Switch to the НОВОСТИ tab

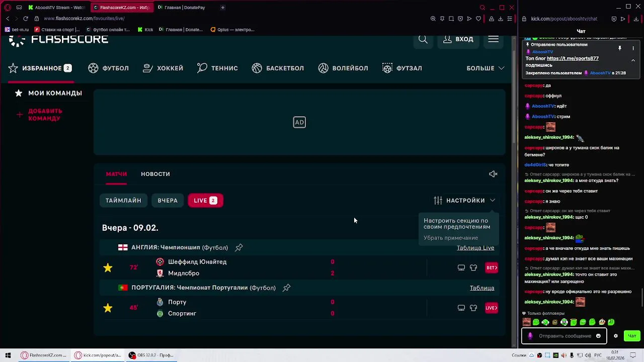point(155,174)
